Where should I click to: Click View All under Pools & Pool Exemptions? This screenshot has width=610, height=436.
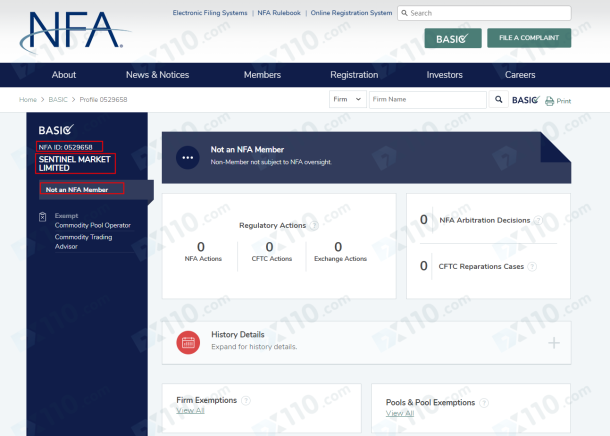pyautogui.click(x=400, y=413)
